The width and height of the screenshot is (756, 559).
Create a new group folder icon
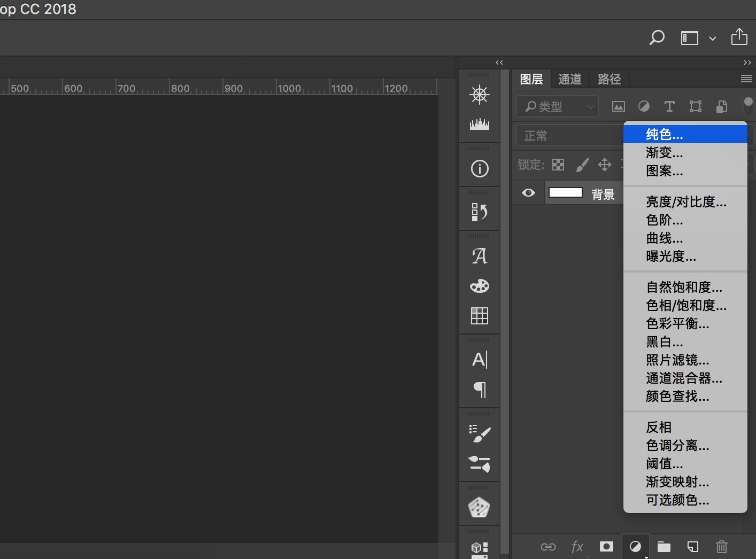tap(664, 546)
